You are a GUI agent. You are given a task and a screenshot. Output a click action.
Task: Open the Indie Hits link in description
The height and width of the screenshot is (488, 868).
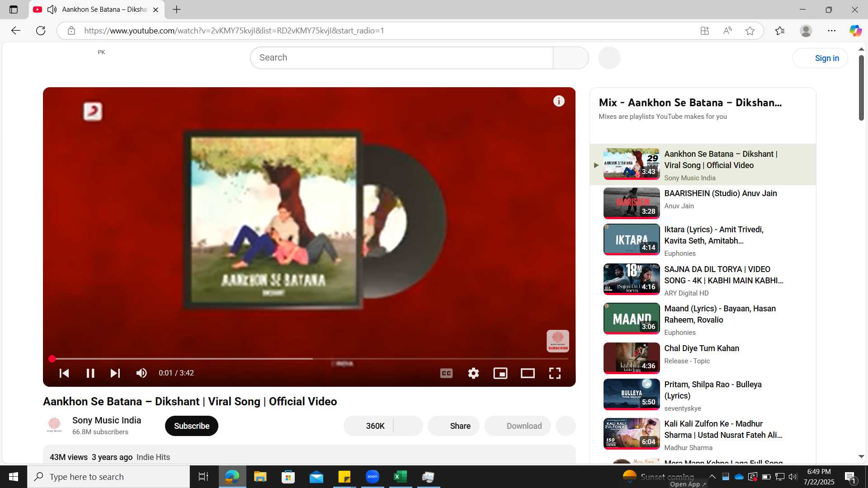(153, 457)
